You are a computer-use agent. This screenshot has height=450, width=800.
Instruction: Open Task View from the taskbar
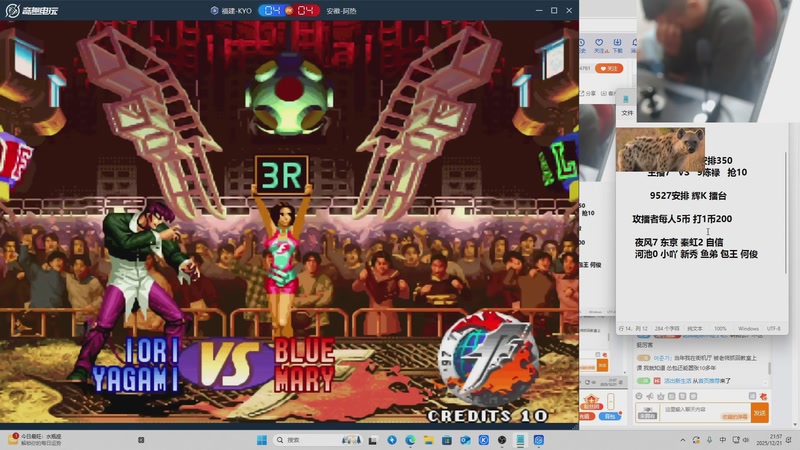372,440
